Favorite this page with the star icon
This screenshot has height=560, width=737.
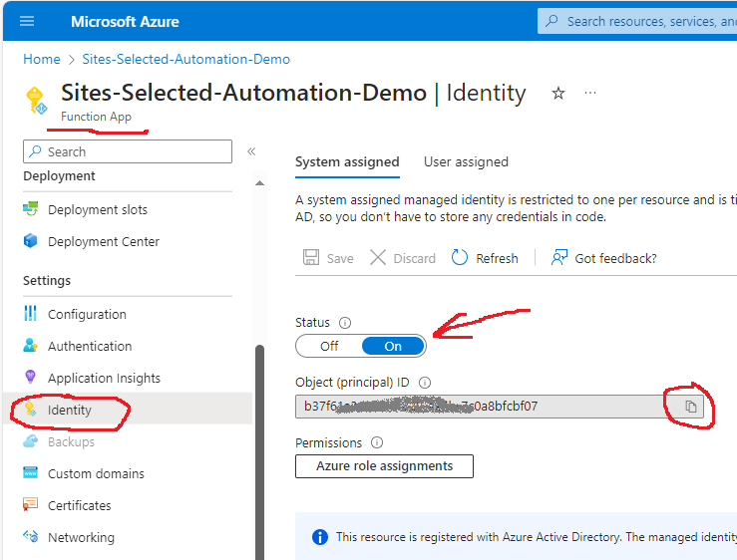557,93
